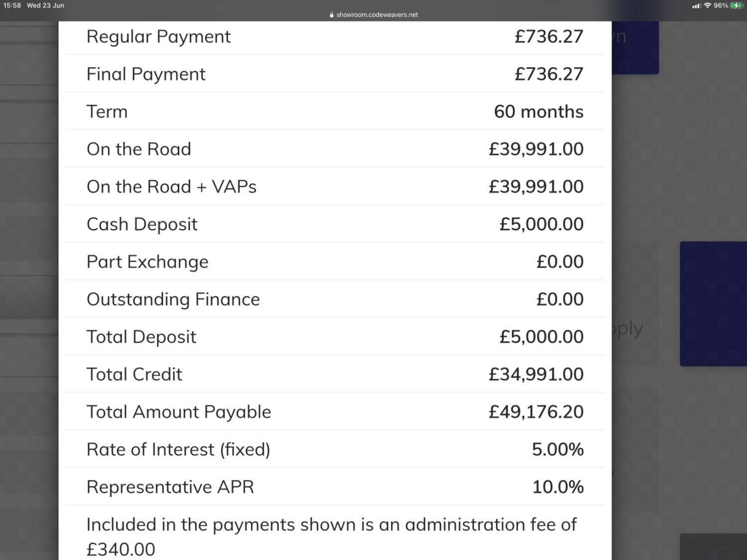This screenshot has height=560, width=747.
Task: Tap the Term value of 60 months
Action: pos(538,112)
